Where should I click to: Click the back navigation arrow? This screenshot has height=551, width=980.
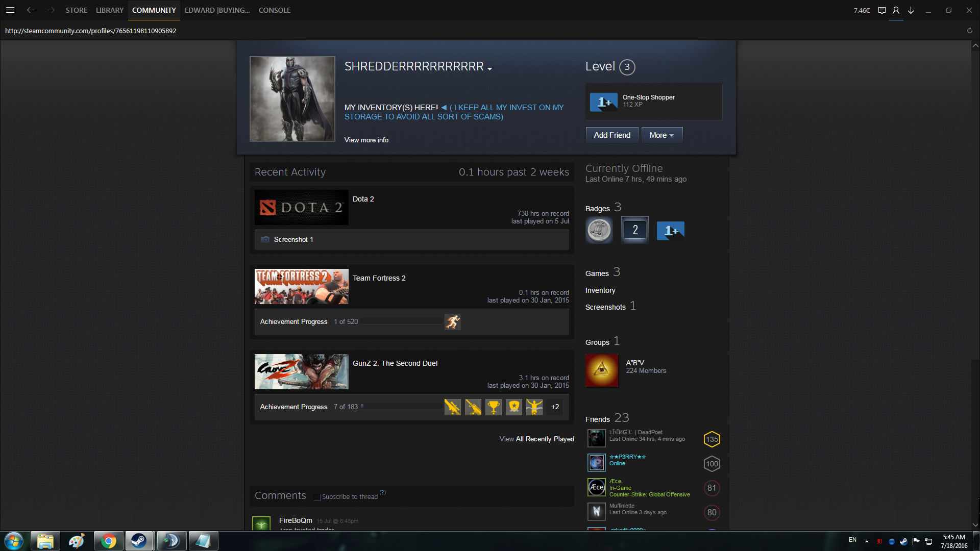(31, 10)
